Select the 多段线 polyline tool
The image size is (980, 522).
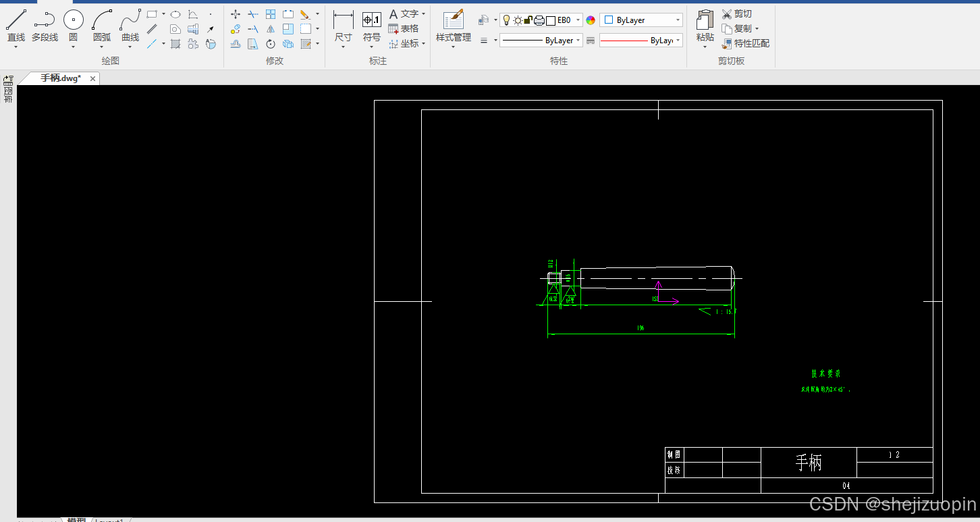pyautogui.click(x=45, y=26)
